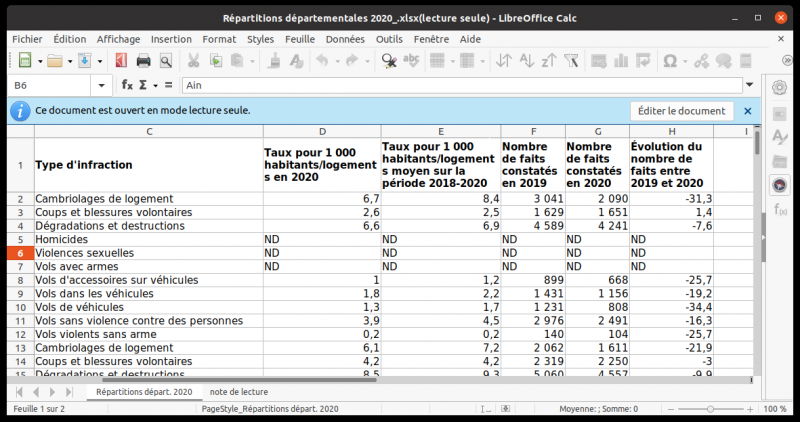
Task: Open Print Preview from the toolbar
Action: point(164,61)
